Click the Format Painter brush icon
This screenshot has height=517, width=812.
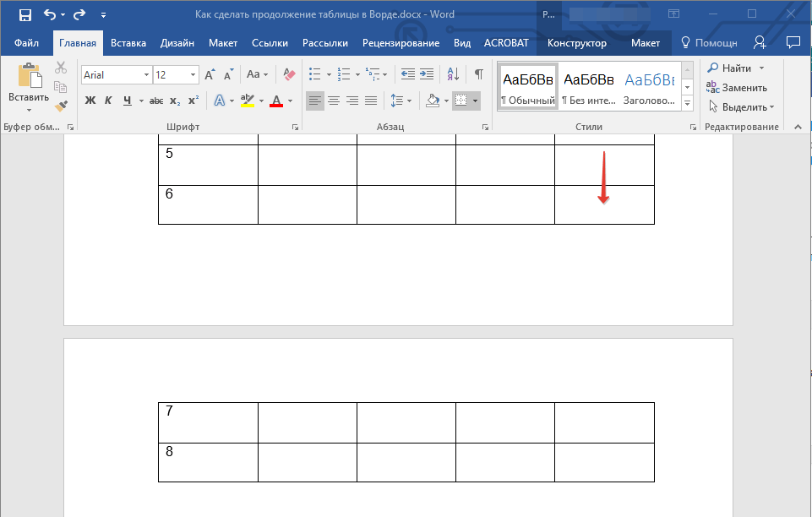pos(61,106)
